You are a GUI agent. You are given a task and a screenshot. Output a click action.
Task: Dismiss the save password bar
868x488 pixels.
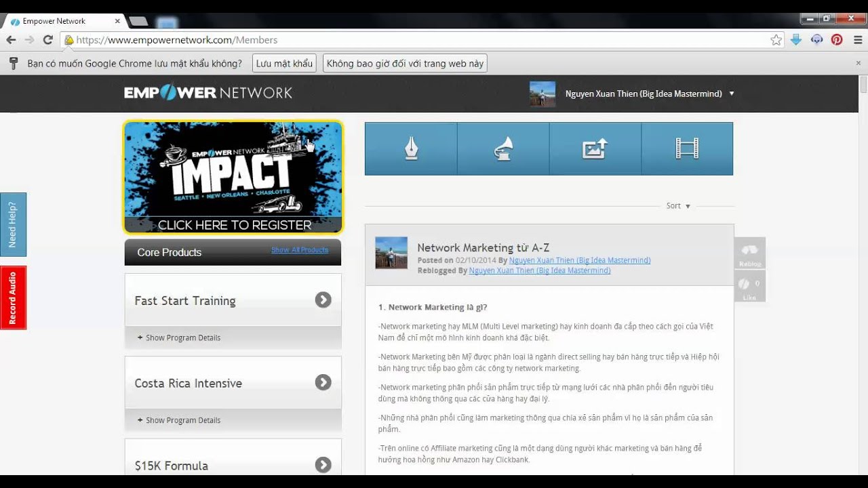pyautogui.click(x=858, y=63)
